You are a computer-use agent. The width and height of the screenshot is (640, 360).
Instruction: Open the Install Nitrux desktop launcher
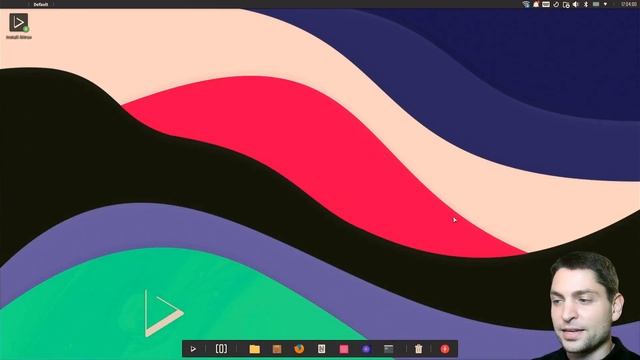pyautogui.click(x=19, y=26)
